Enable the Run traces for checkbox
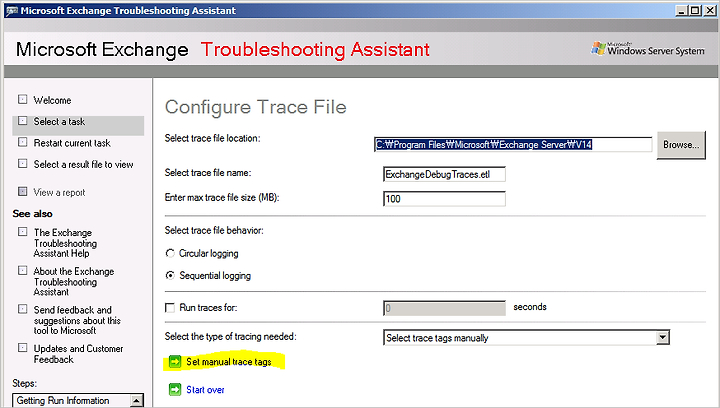 [x=170, y=307]
